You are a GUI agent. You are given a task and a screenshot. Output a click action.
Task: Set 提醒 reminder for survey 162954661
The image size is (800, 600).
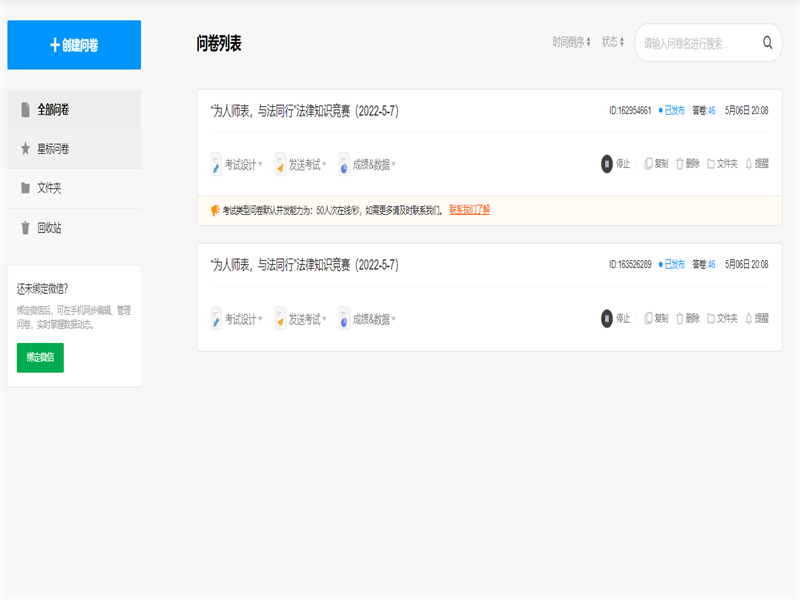(757, 164)
